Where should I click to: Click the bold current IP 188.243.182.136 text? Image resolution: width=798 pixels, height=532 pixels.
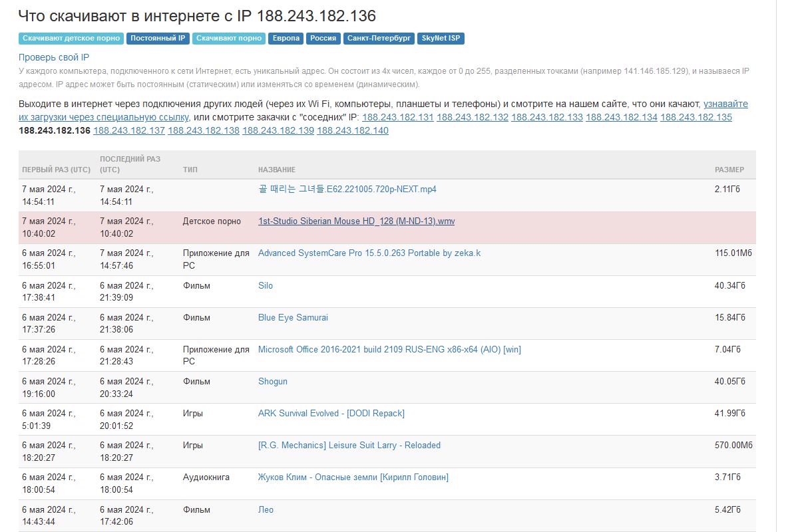[x=55, y=130]
